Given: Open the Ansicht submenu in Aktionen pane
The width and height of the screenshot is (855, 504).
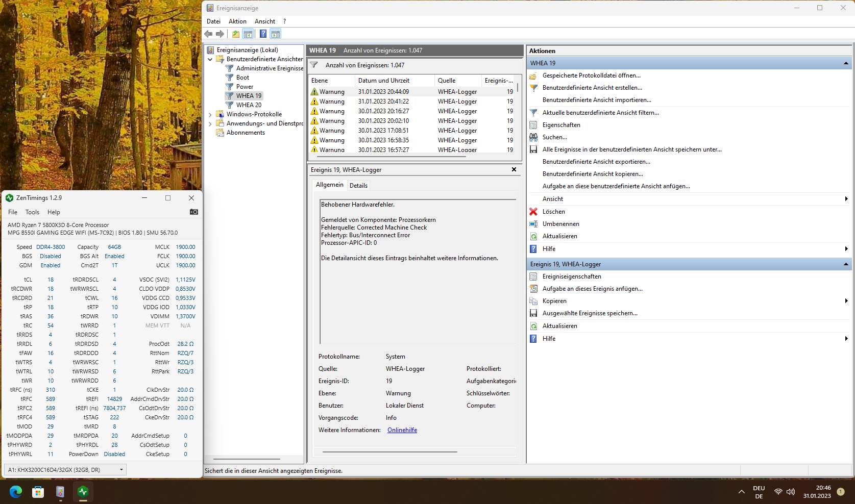Looking at the screenshot, I should (689, 199).
